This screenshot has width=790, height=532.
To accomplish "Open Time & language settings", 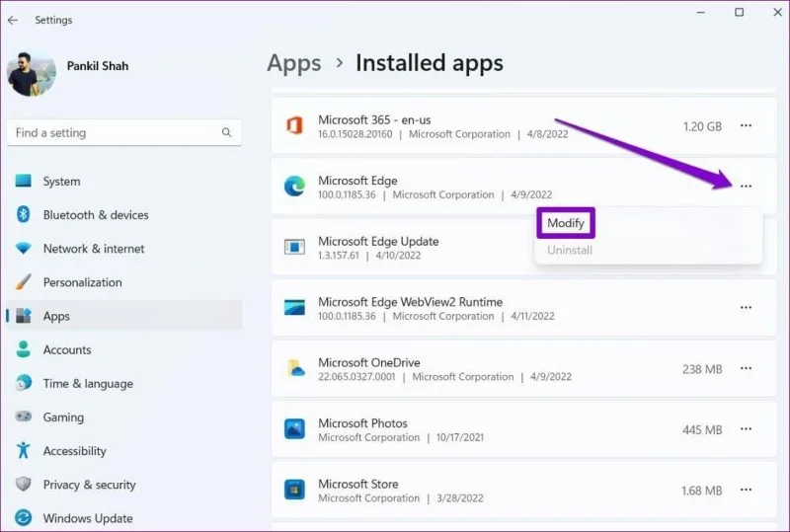I will 124,383.
